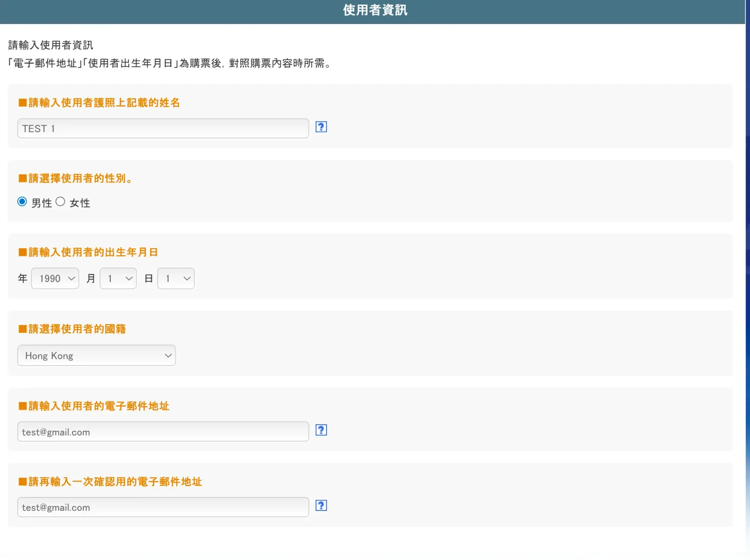Screen dimensions: 750x560
Task: Click the 使用者資訊 header bar
Action: tap(375, 11)
